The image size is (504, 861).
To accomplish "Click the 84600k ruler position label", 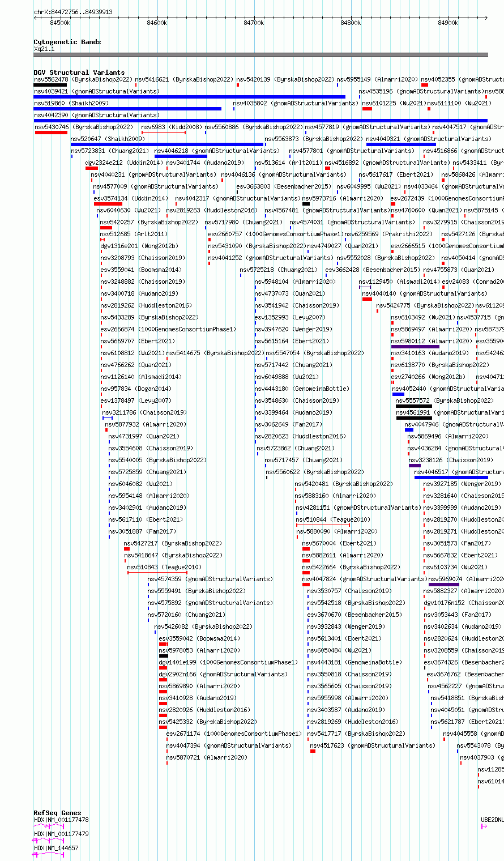I will tap(157, 23).
